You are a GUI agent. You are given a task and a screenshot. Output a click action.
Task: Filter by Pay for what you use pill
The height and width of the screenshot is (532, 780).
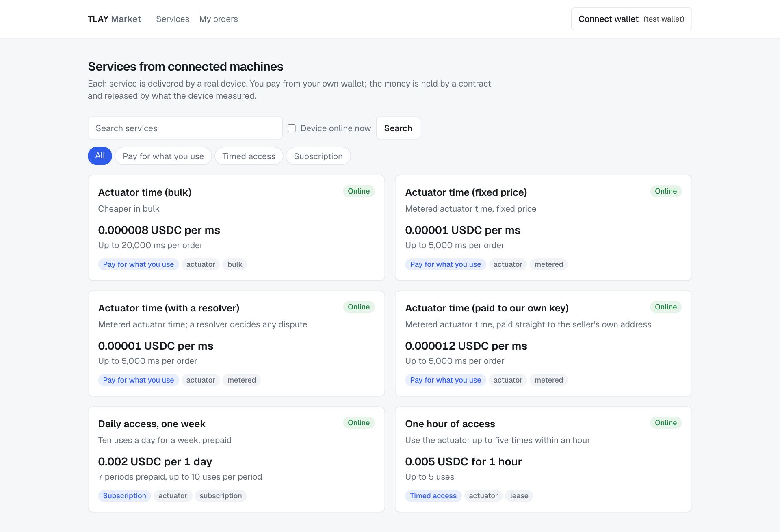pyautogui.click(x=163, y=156)
